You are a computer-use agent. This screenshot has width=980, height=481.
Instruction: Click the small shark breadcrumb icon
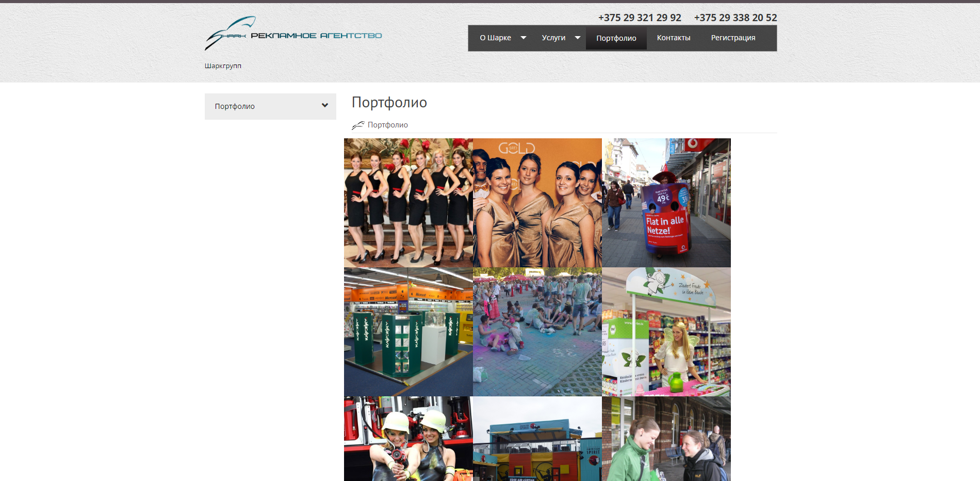(358, 125)
